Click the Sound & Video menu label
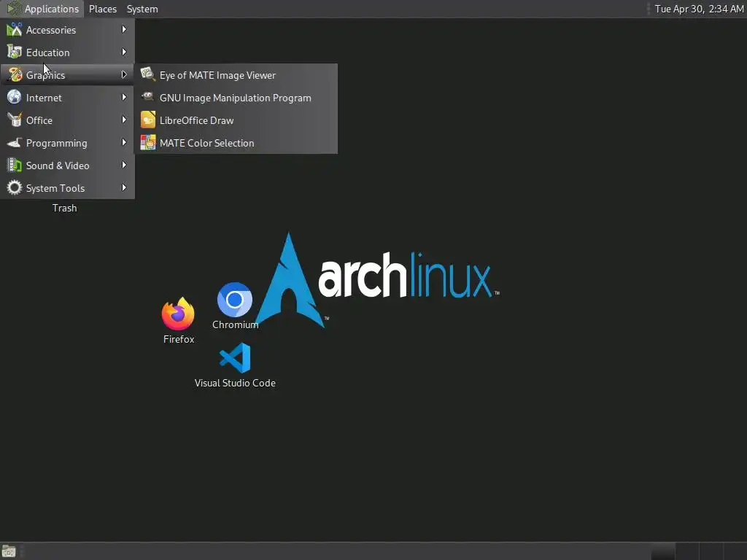The height and width of the screenshot is (560, 747). 58,166
